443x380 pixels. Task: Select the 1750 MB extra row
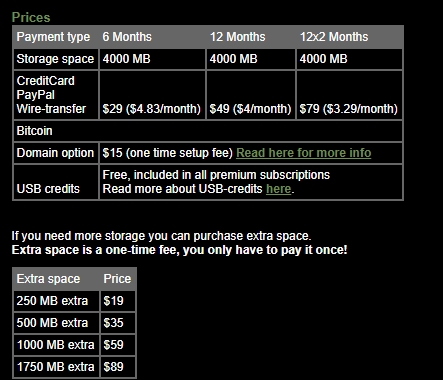tap(74, 367)
